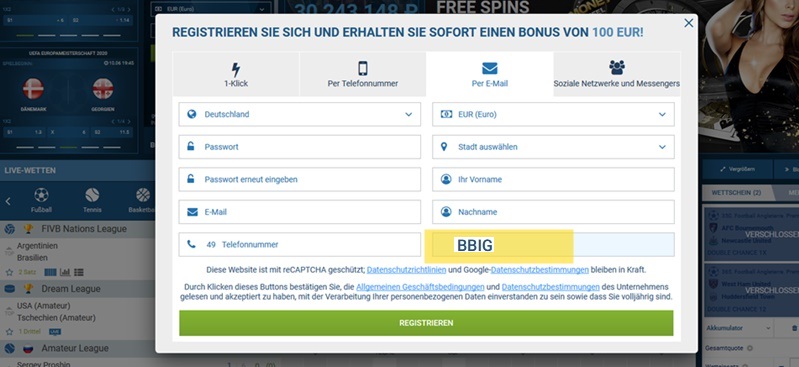Open the Akkumulator bet type dropdown
This screenshot has height=367, width=799.
(739, 328)
